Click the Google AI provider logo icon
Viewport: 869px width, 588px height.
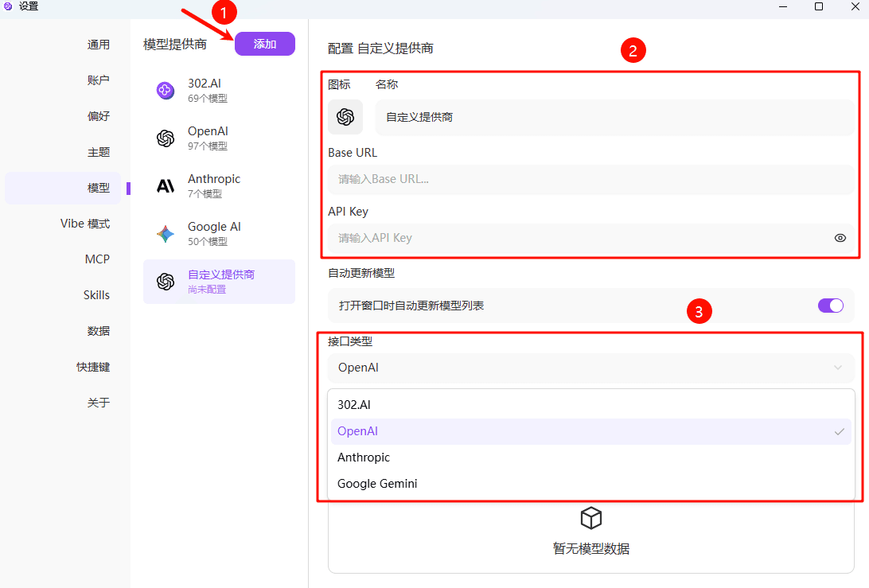(166, 234)
